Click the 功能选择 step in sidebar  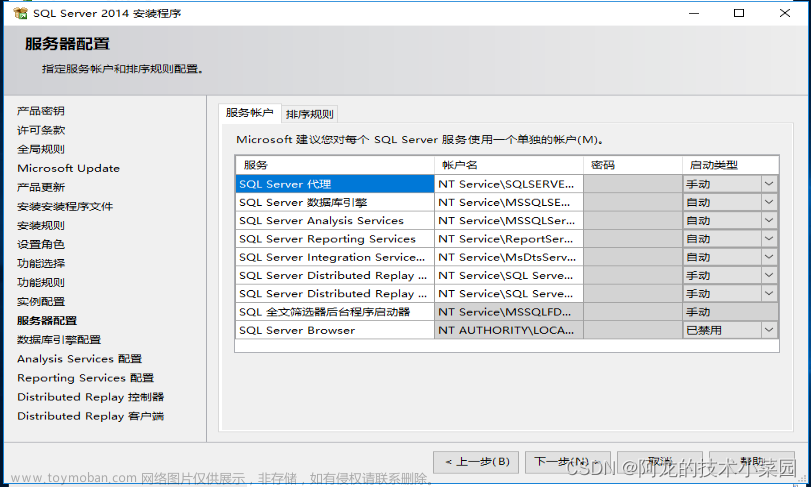41,263
